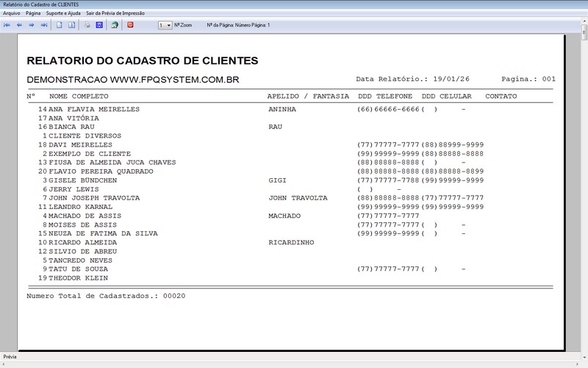Click the blue save/export icon
The image size is (588, 368).
click(x=99, y=25)
